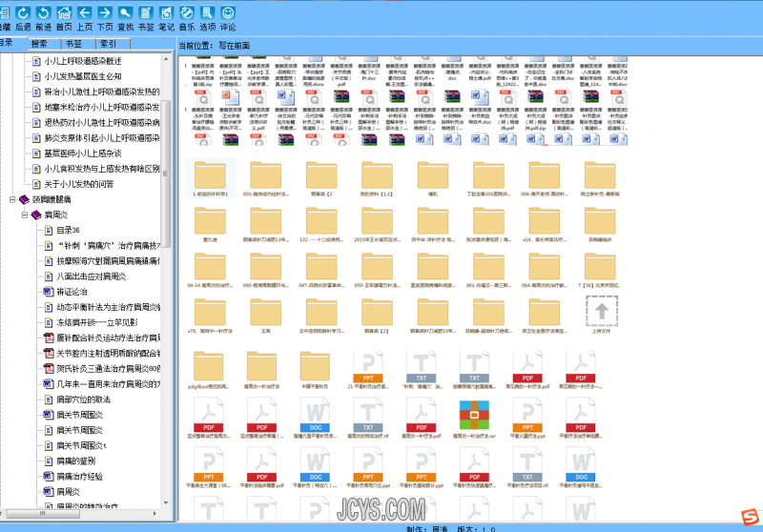This screenshot has height=532, width=763.
Task: Open the 书签 tab in left panel
Action: click(x=73, y=44)
